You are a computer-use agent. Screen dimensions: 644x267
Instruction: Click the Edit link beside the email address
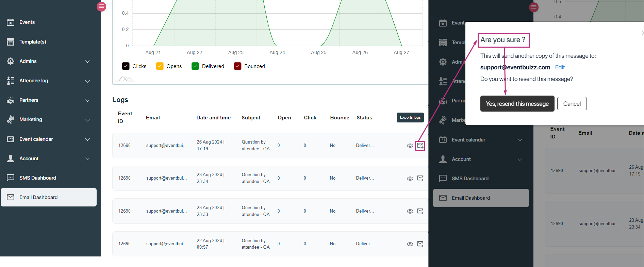pyautogui.click(x=560, y=67)
